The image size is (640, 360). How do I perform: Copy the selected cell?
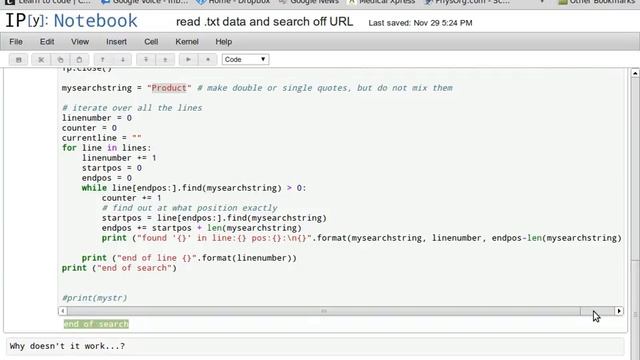coord(60,60)
